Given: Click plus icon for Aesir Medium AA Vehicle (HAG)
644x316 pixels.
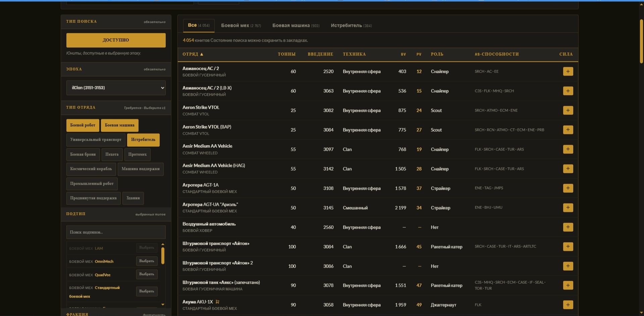Looking at the screenshot, I should click(x=568, y=169).
